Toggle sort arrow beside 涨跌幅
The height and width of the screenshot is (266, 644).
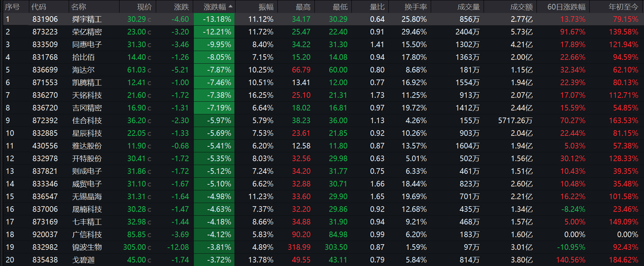coord(231,6)
